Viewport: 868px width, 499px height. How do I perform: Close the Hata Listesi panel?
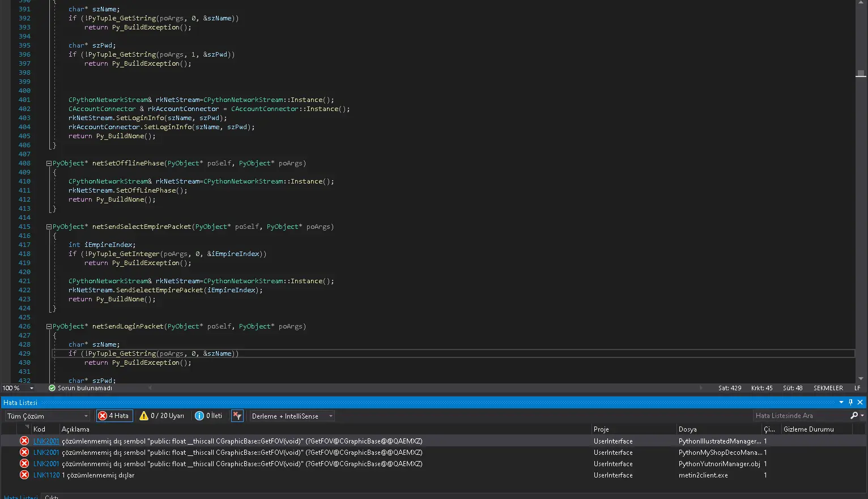pos(860,402)
